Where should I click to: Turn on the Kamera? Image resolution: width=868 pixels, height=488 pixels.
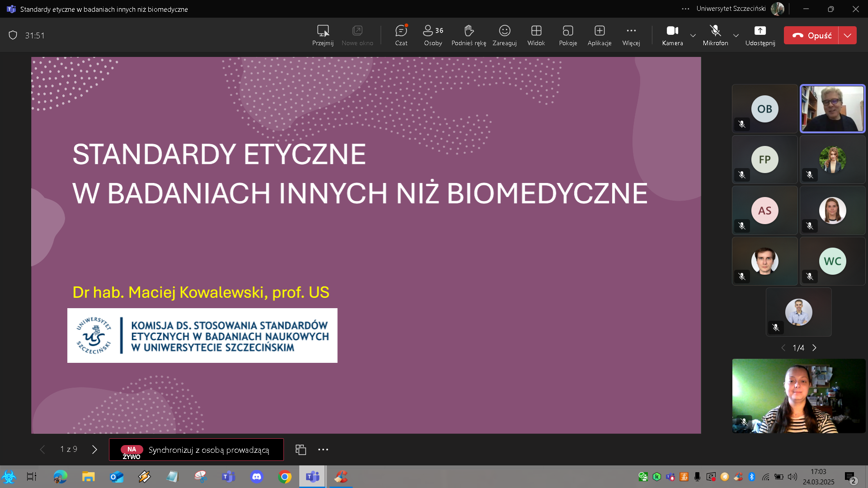pos(672,35)
